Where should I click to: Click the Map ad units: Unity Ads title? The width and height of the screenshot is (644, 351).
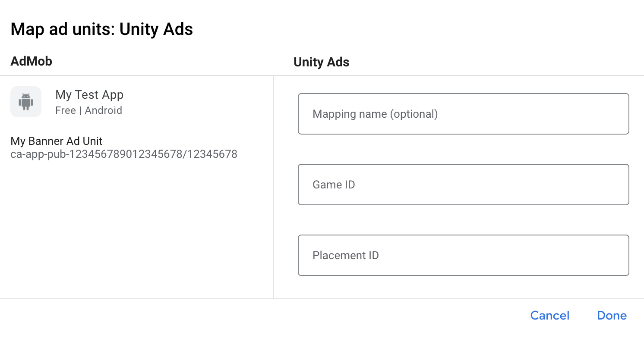pyautogui.click(x=102, y=29)
